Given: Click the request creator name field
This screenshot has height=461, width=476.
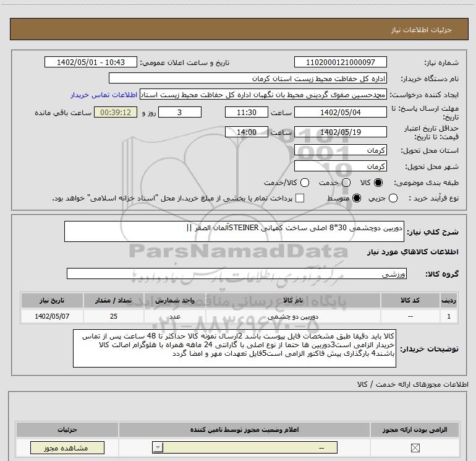Looking at the screenshot, I should coord(263,95).
